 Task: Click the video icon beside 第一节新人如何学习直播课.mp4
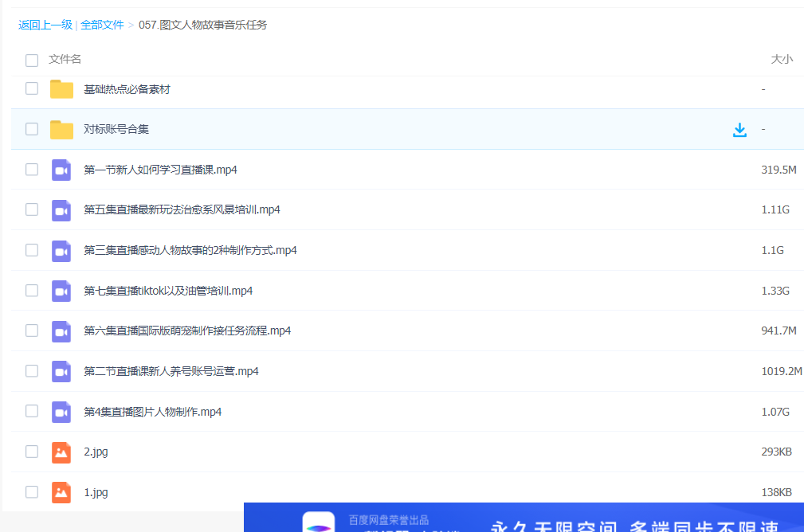coord(61,169)
